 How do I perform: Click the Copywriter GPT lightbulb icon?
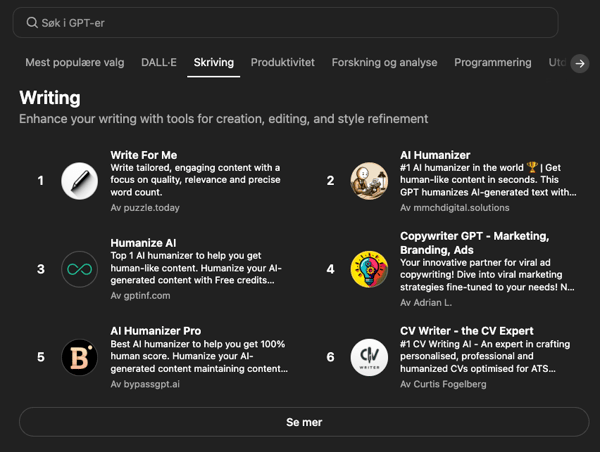click(369, 269)
